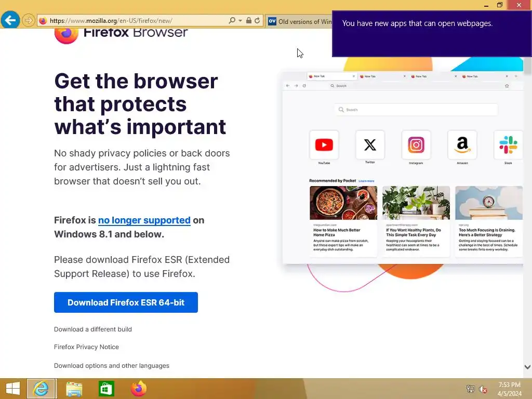This screenshot has height=399, width=532.
Task: Launch Firefox from the taskbar
Action: tap(138, 389)
